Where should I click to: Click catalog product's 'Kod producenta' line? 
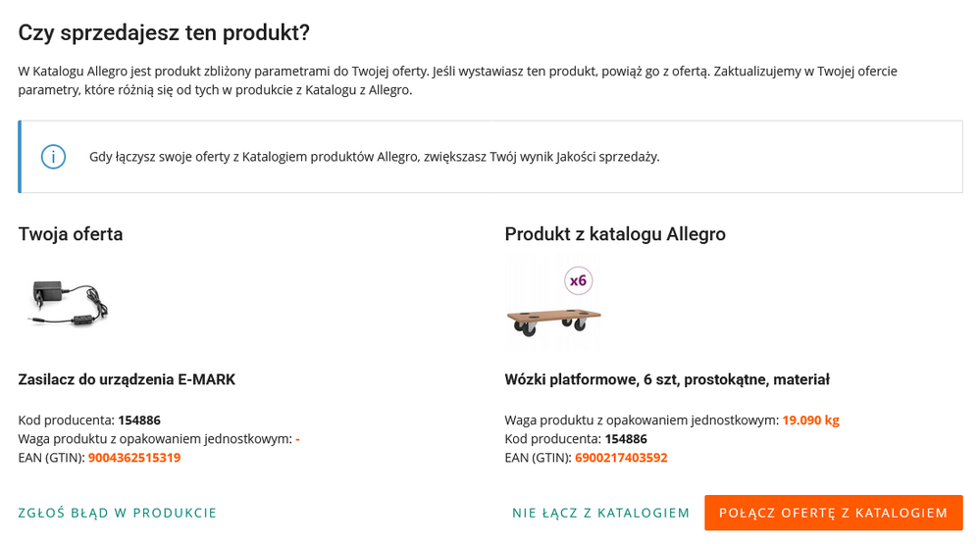(x=576, y=439)
